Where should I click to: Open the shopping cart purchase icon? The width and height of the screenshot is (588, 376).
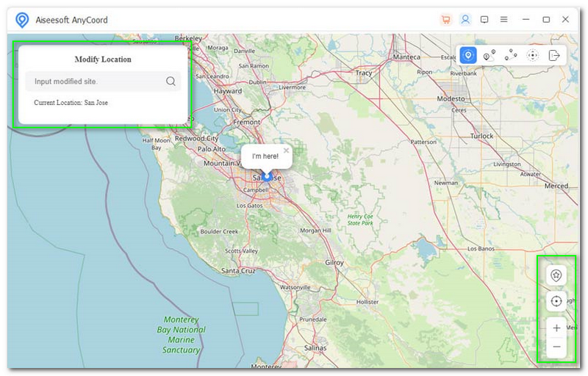coord(445,20)
